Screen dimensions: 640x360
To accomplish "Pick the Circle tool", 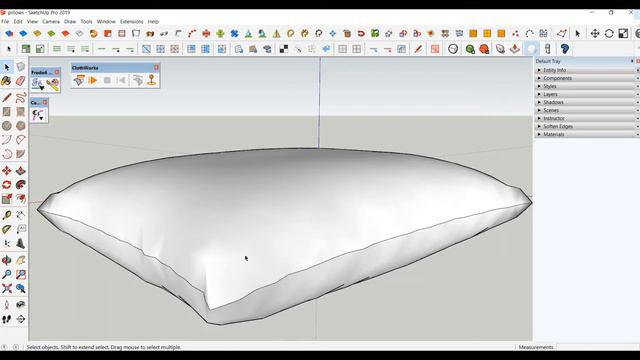I will coord(7,126).
